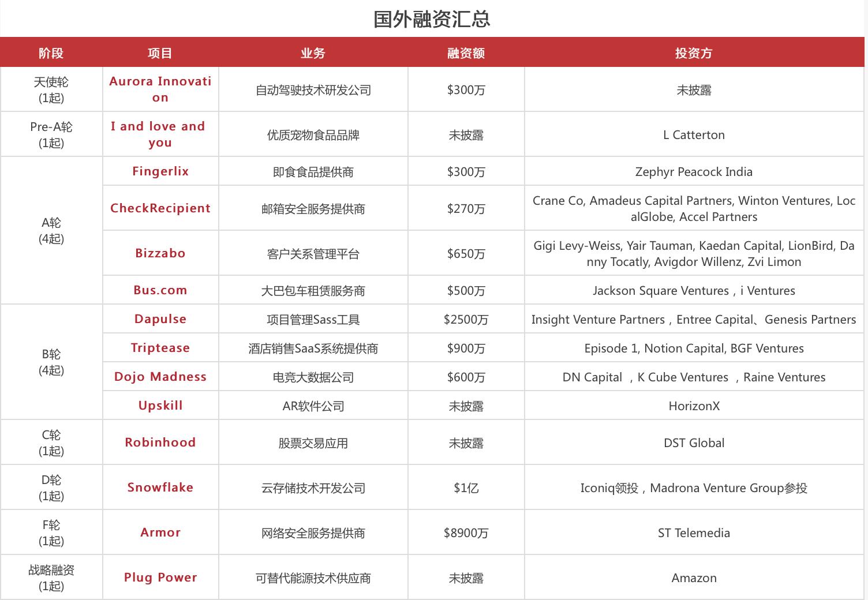Click the B轮 (4起) stage cell

tap(51, 362)
